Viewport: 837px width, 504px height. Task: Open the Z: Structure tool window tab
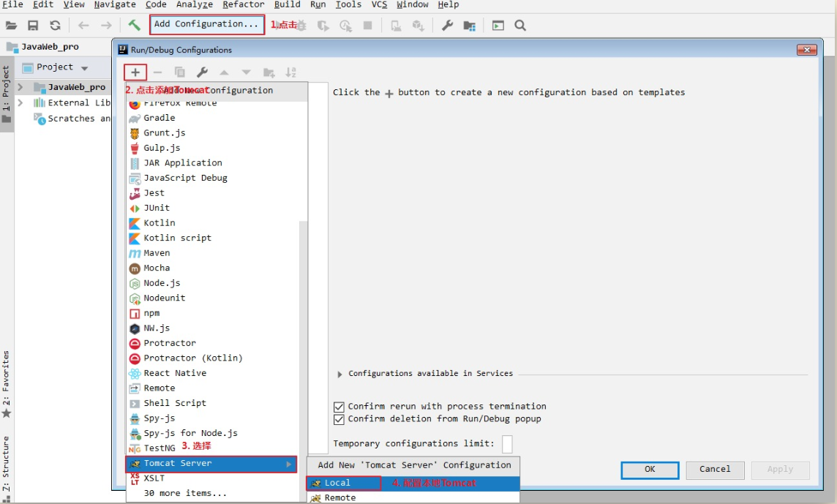tap(6, 467)
